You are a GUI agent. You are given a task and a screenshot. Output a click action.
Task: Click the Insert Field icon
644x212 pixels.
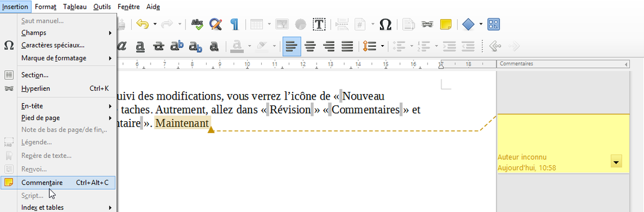[360, 24]
